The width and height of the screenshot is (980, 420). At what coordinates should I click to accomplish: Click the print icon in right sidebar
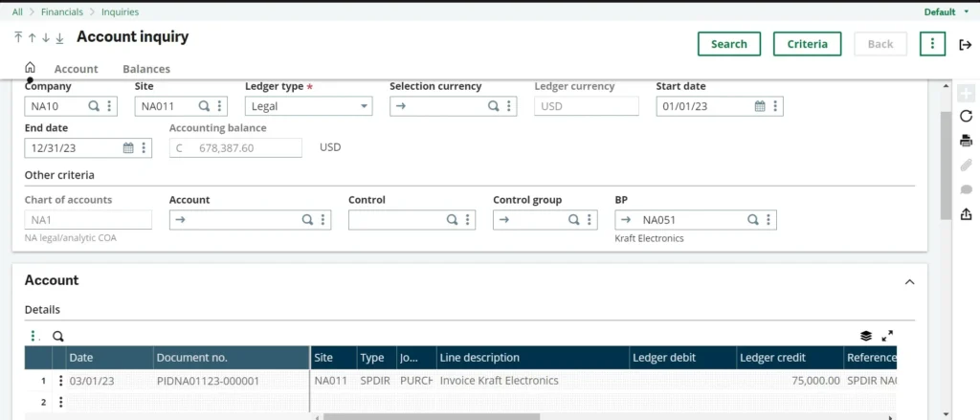pos(966,141)
